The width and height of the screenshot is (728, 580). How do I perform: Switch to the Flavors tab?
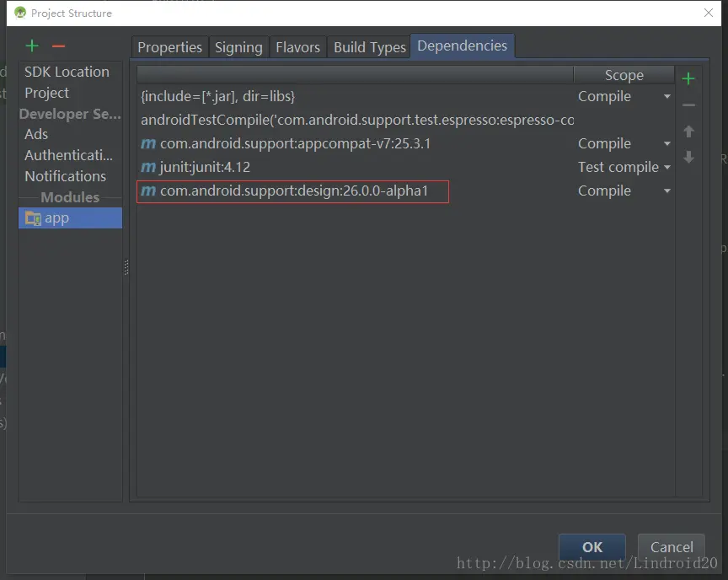click(298, 47)
